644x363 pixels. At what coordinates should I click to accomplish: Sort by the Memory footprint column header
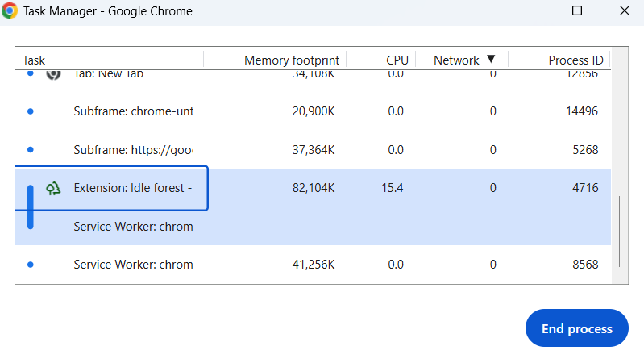[x=293, y=60]
